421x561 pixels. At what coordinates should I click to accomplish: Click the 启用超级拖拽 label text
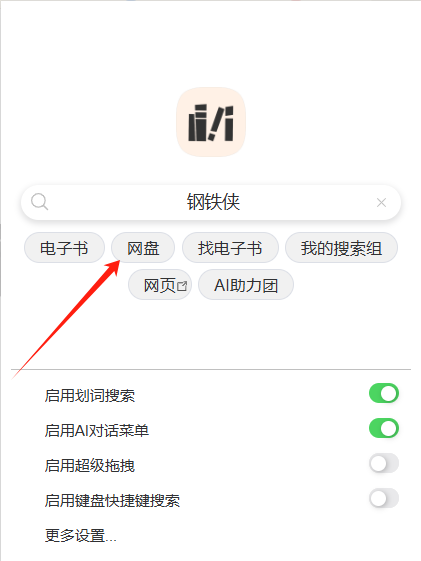(90, 465)
